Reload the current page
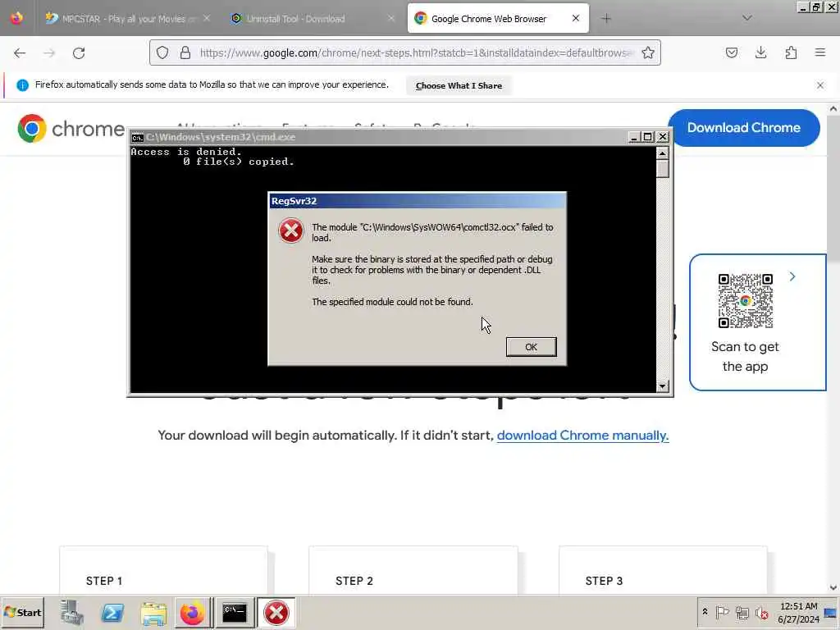 coord(79,53)
